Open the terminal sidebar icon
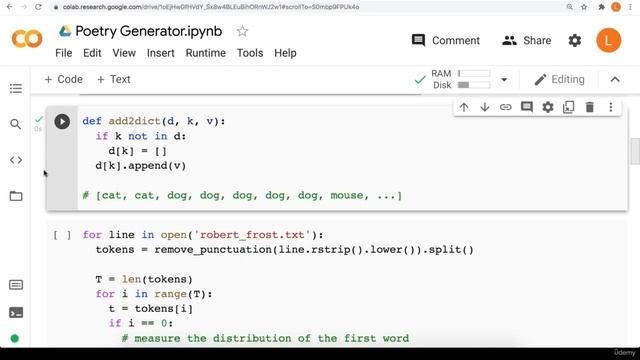The height and width of the screenshot is (360, 640). coord(16,313)
